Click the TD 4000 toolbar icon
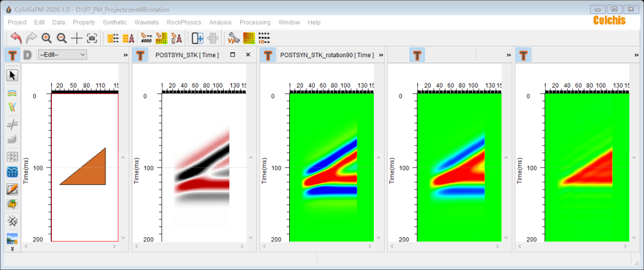Screen dimensions: 644x270 [145, 38]
